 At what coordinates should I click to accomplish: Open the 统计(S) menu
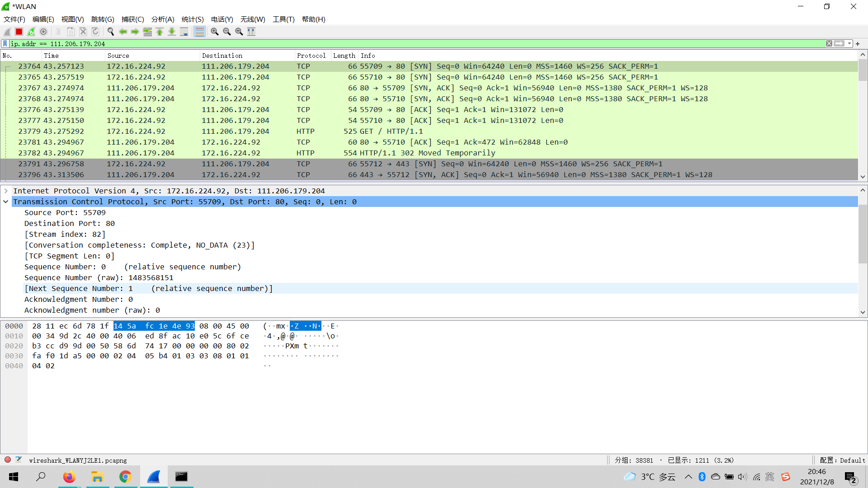click(193, 19)
